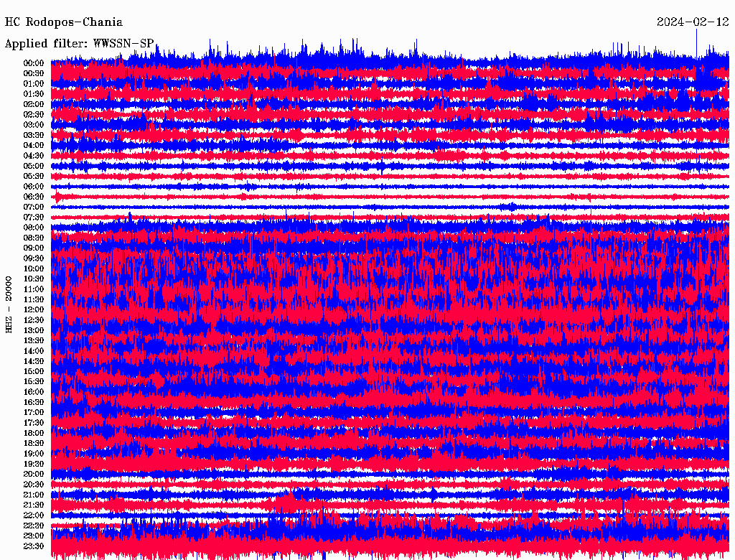This screenshot has width=735, height=560.
Task: Click the 09:30 time row label
Action: point(34,258)
